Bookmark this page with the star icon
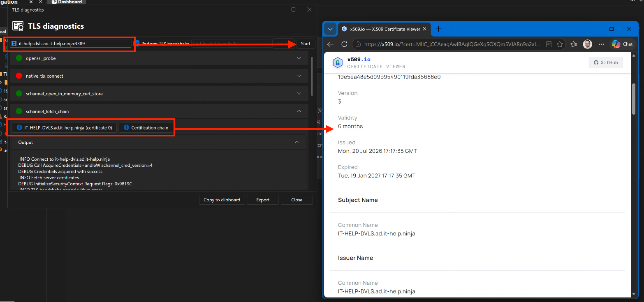The height and width of the screenshot is (302, 644). tap(560, 44)
